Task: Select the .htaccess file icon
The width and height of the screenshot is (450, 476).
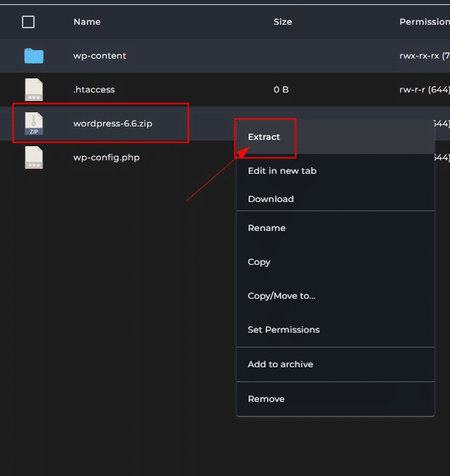Action: tap(34, 90)
